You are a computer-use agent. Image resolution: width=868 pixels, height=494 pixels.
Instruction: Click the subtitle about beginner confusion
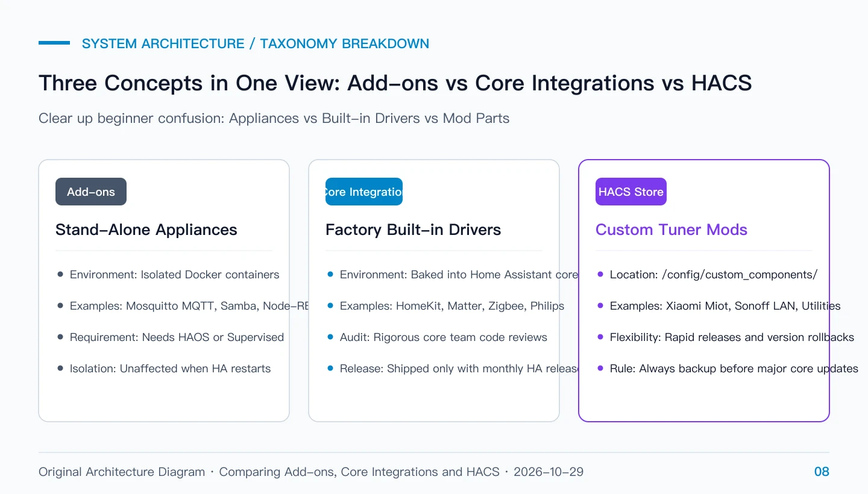coord(274,118)
